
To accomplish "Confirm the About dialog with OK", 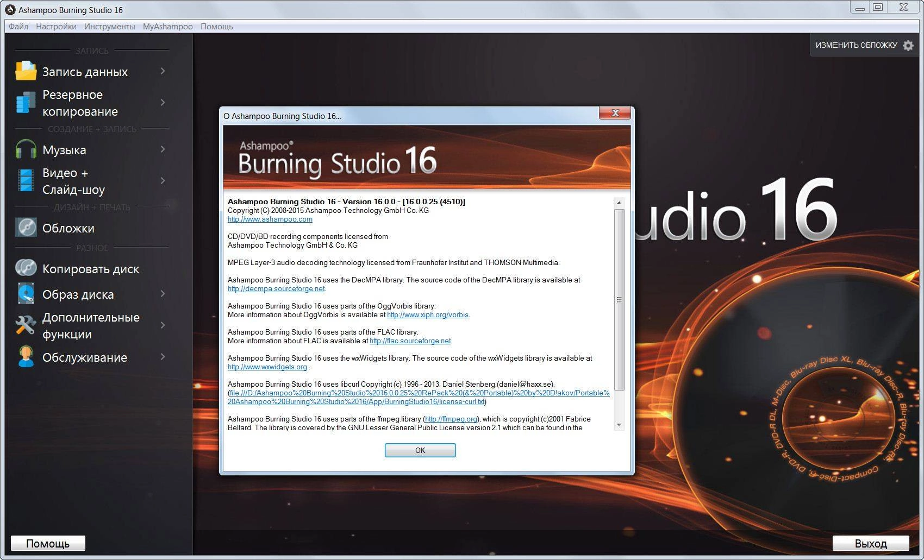I will click(x=420, y=450).
